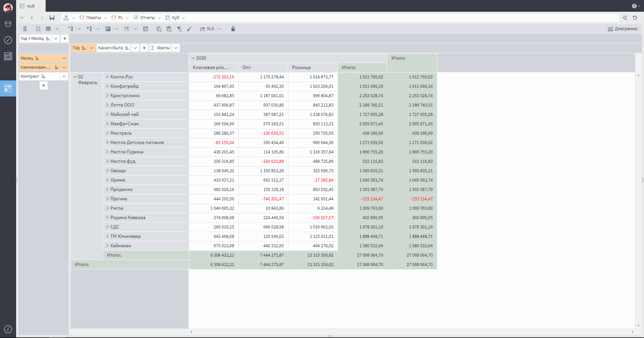Expand the Конти-Рус row
644x338 pixels.
click(x=107, y=77)
